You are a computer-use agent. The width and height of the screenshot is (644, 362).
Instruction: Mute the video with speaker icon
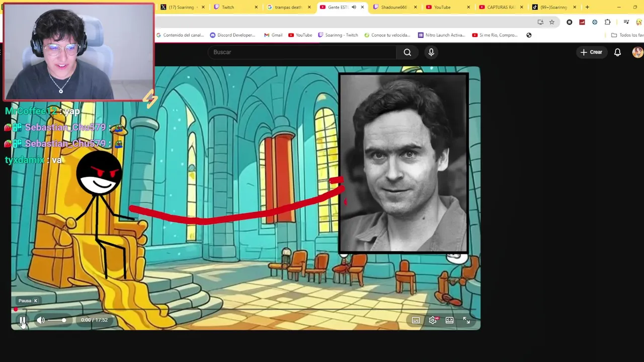click(x=41, y=320)
